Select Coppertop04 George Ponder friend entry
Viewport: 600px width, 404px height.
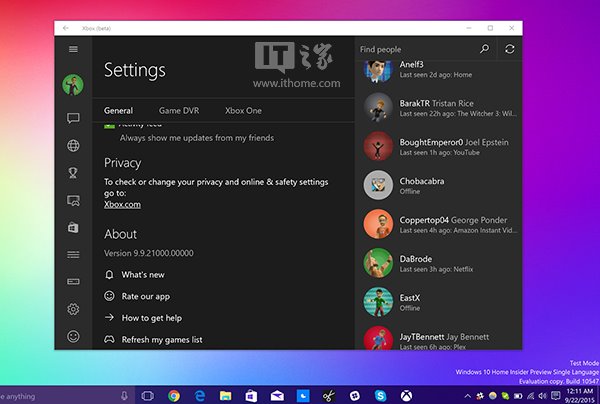pyautogui.click(x=439, y=225)
